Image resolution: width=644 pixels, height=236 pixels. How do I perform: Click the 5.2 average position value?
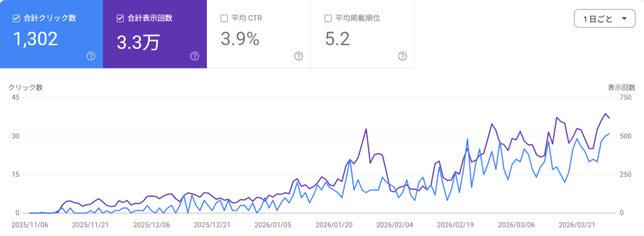pyautogui.click(x=338, y=39)
